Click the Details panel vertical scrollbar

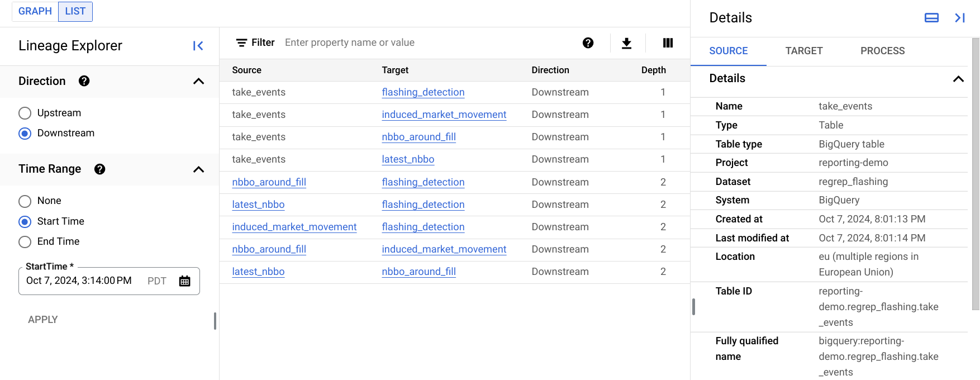point(976,173)
